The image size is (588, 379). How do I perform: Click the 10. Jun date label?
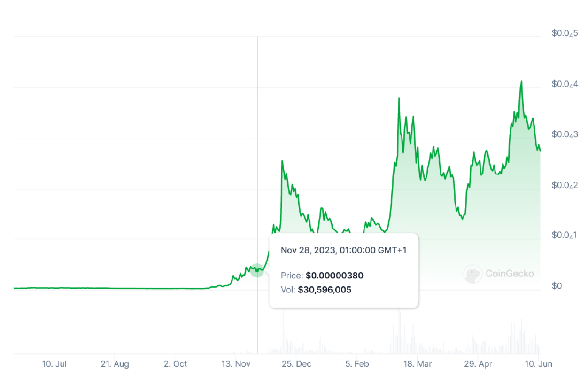tap(538, 364)
